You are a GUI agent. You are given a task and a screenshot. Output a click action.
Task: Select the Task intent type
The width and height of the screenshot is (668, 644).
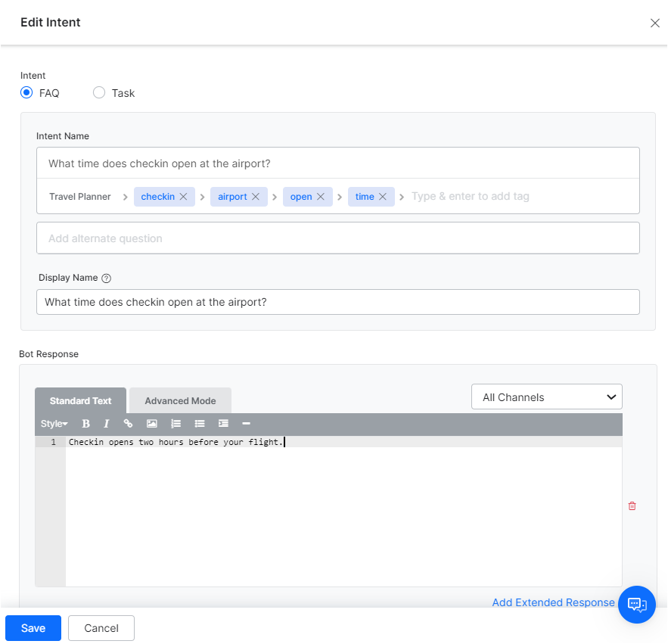click(x=98, y=92)
